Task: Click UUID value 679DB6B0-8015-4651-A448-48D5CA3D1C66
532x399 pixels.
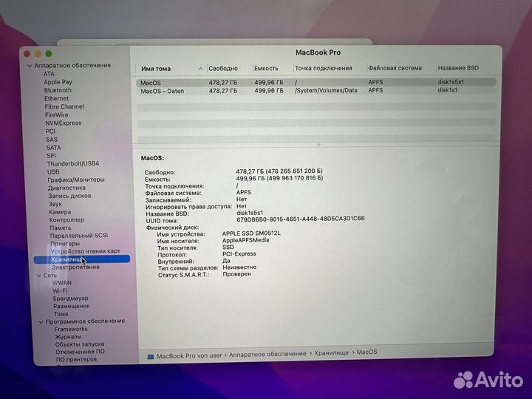Action: click(x=300, y=219)
